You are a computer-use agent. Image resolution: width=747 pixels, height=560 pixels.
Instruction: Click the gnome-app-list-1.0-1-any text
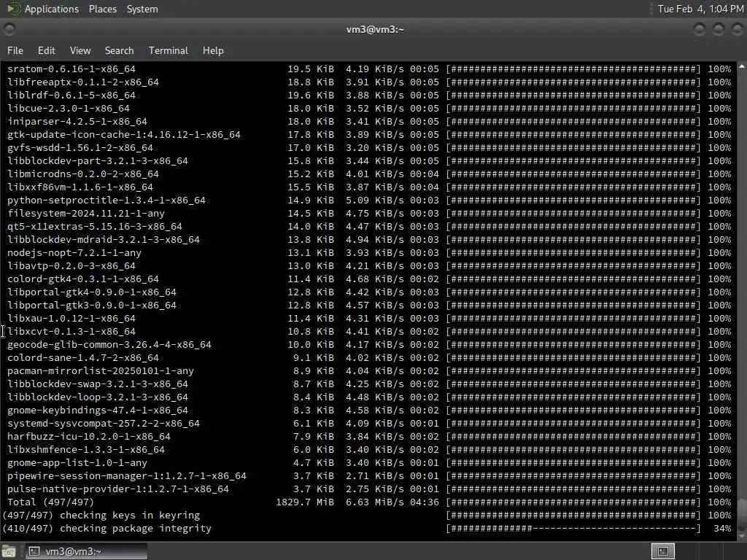pos(77,462)
